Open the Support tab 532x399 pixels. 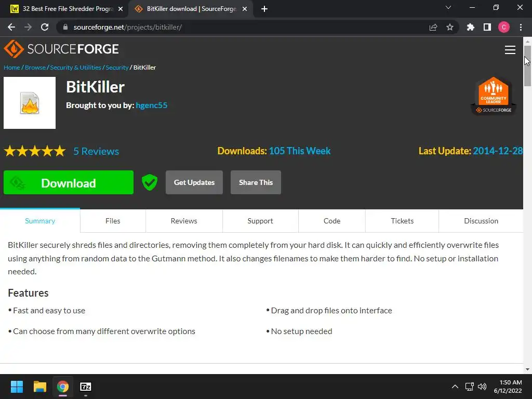[x=260, y=221]
